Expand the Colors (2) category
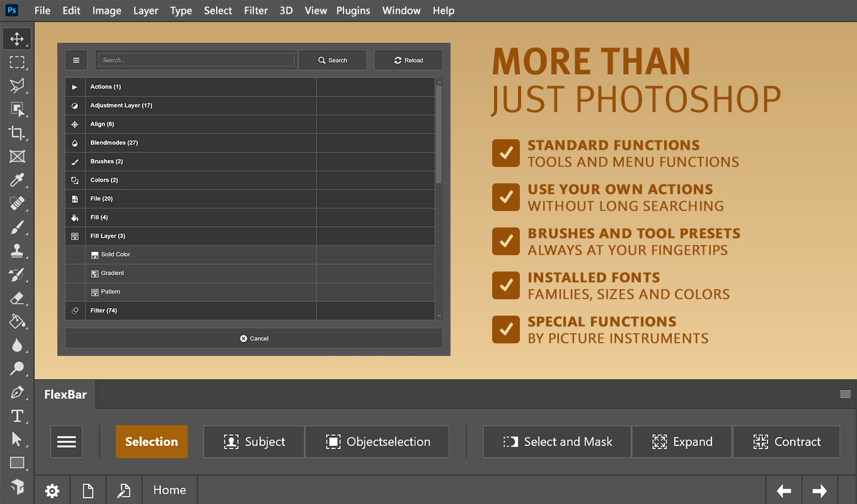This screenshot has width=857, height=504. pyautogui.click(x=250, y=180)
